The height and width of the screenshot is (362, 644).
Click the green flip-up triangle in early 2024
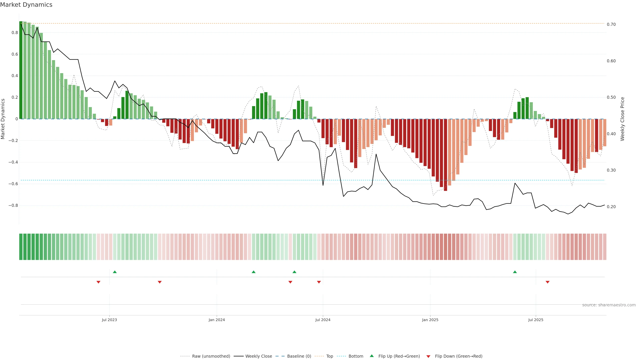click(254, 272)
